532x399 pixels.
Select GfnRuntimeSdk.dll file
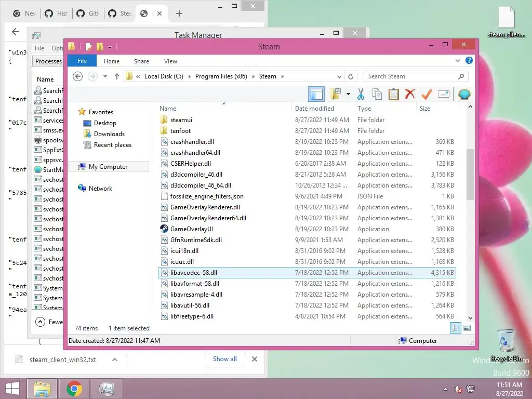coord(196,240)
